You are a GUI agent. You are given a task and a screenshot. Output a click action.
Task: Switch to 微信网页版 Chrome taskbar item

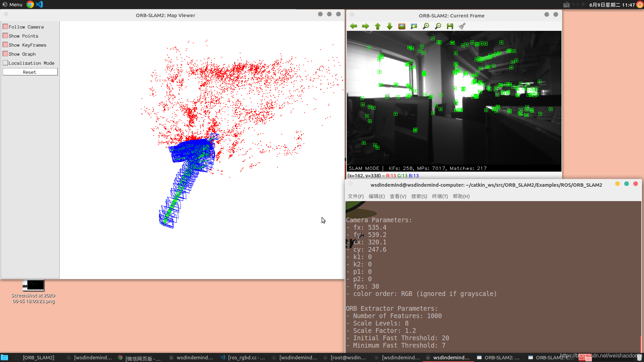(x=139, y=358)
